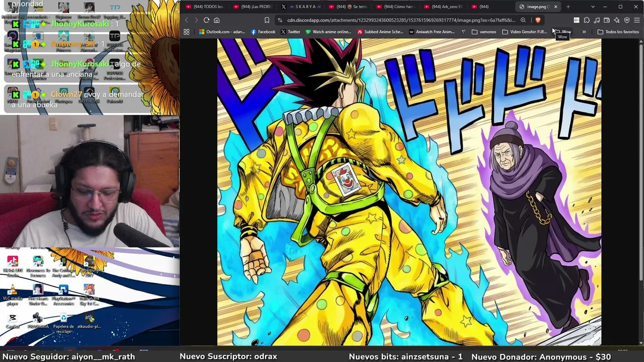Launch the Leo AI sparkle icon
Image resolution: width=644 pixels, height=362 pixels.
tap(617, 20)
